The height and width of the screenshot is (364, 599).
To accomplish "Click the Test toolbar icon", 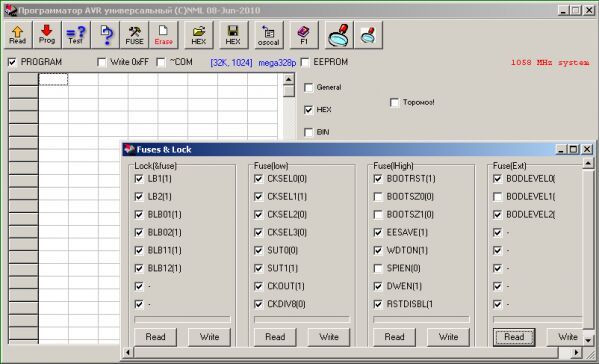I will tap(76, 35).
